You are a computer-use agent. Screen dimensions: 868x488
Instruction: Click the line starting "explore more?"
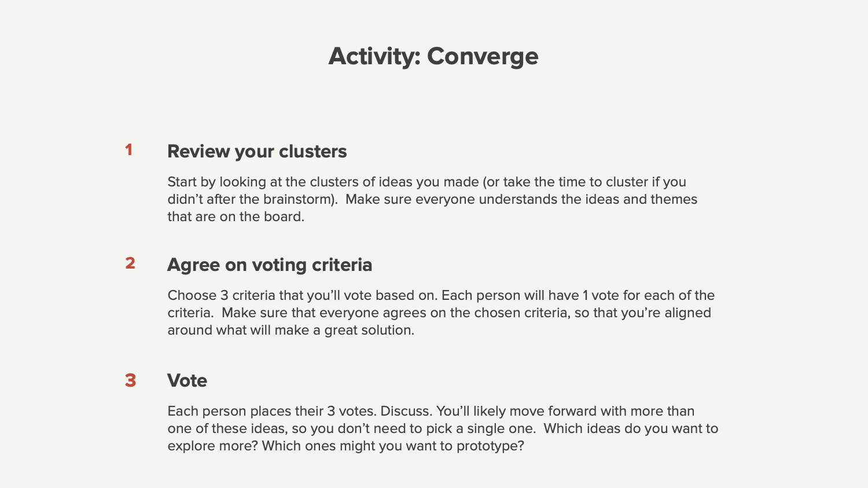click(x=345, y=446)
